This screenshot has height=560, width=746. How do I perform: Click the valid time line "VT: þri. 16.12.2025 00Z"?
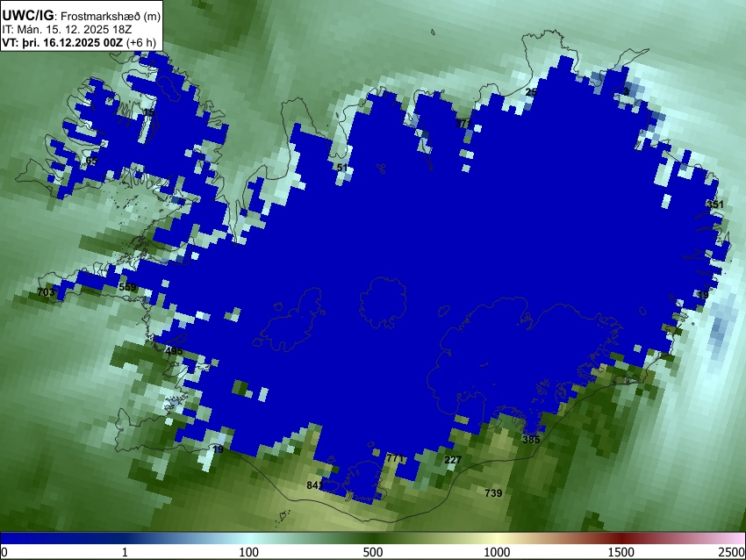62,42
